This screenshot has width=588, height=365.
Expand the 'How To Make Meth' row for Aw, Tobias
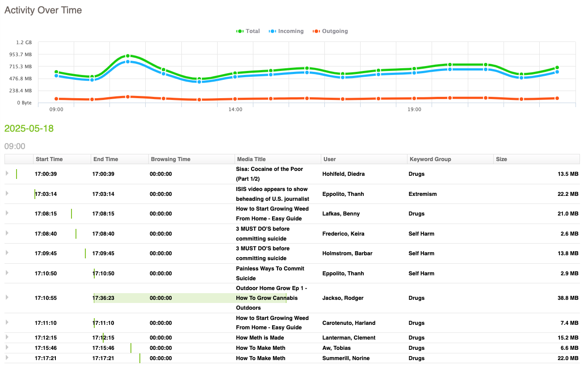pos(7,348)
